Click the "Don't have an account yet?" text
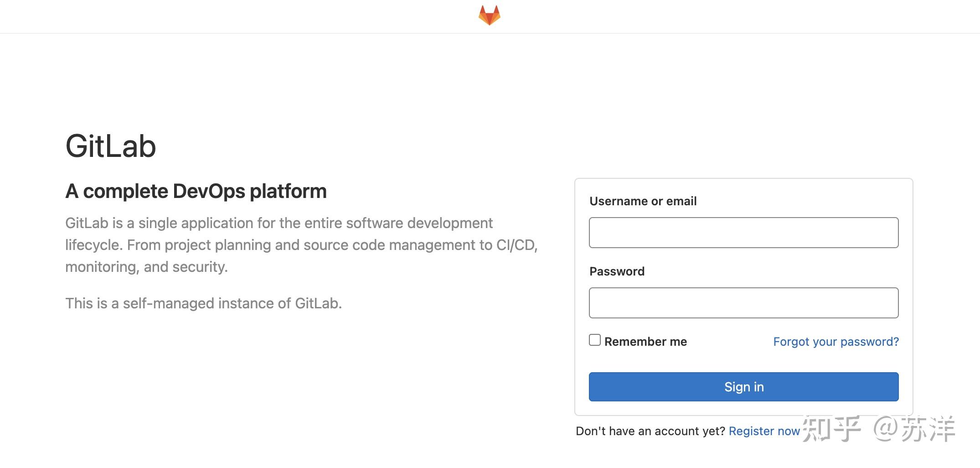This screenshot has height=468, width=980. click(x=650, y=431)
